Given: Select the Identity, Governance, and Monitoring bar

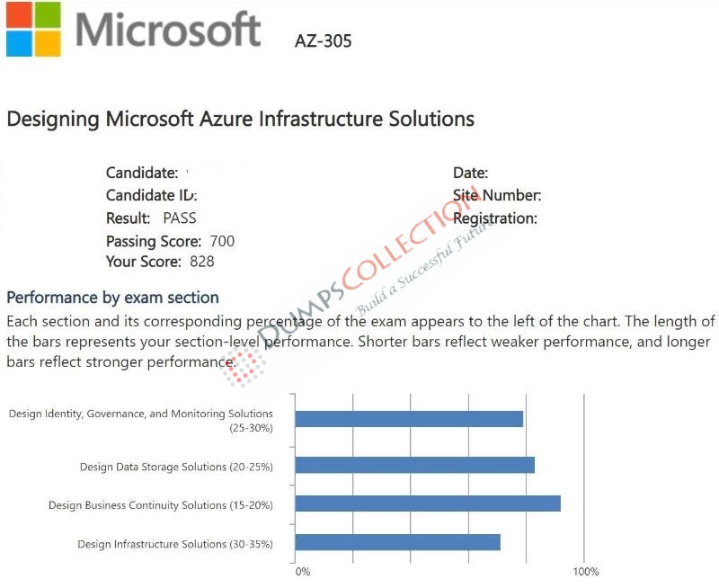Looking at the screenshot, I should (x=409, y=419).
